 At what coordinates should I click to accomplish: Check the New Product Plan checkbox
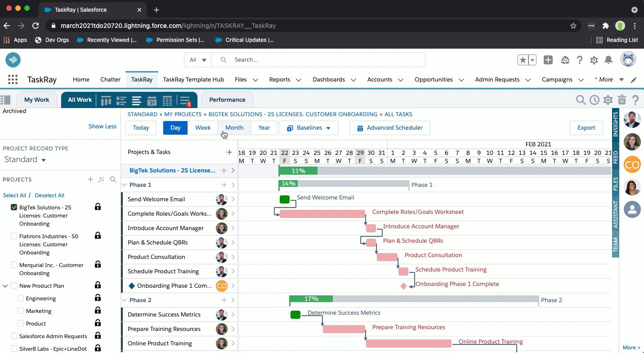(x=14, y=286)
